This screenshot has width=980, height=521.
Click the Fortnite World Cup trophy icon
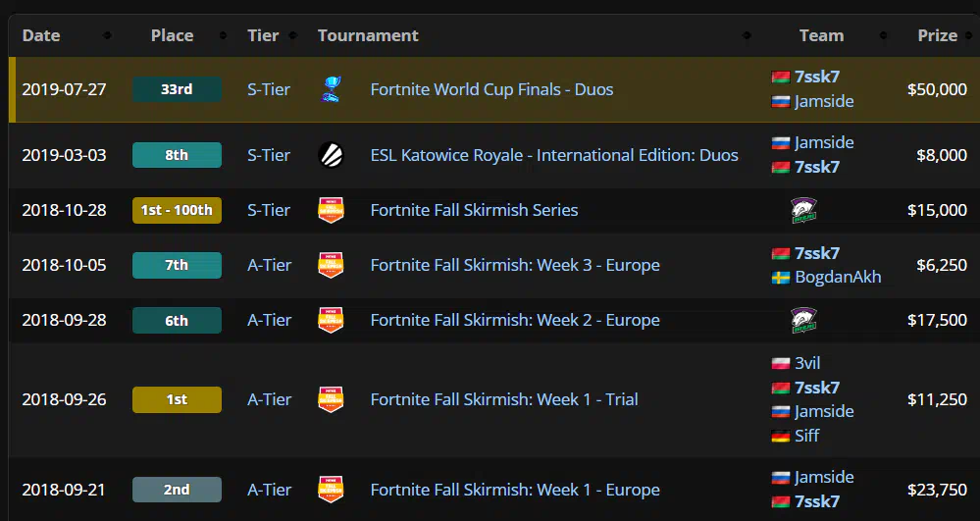click(x=331, y=89)
